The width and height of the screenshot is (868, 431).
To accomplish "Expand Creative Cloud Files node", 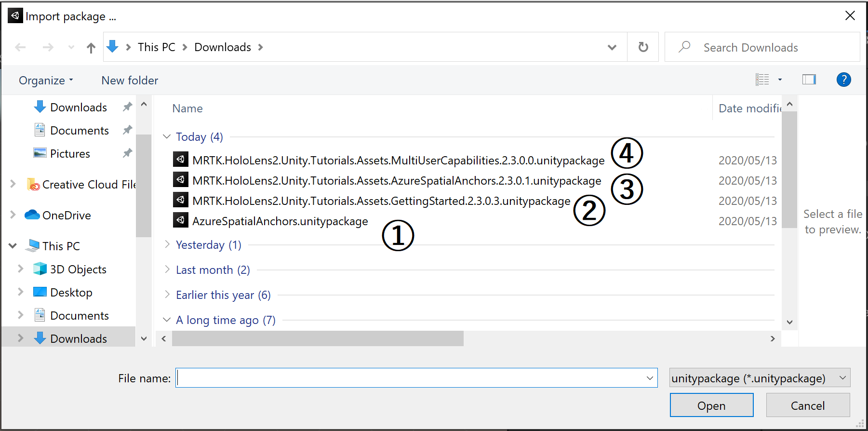I will pos(13,184).
